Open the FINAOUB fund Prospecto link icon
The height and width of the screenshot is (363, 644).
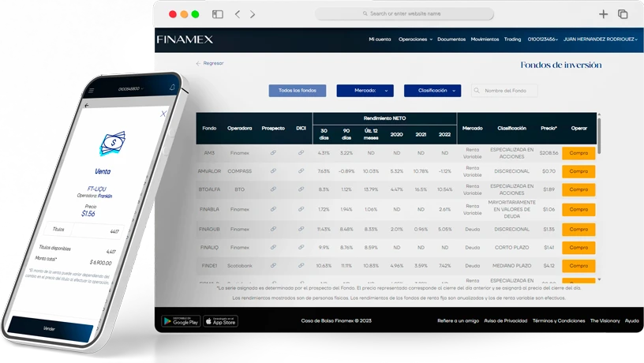pyautogui.click(x=273, y=229)
